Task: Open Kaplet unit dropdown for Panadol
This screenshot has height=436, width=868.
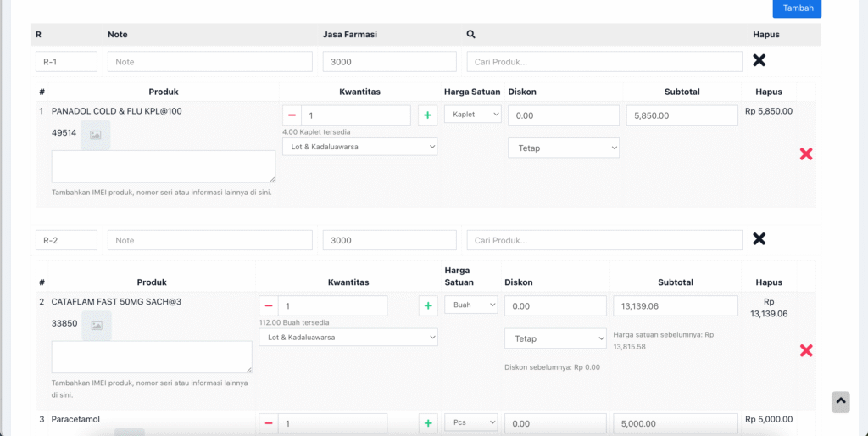Action: pos(473,114)
